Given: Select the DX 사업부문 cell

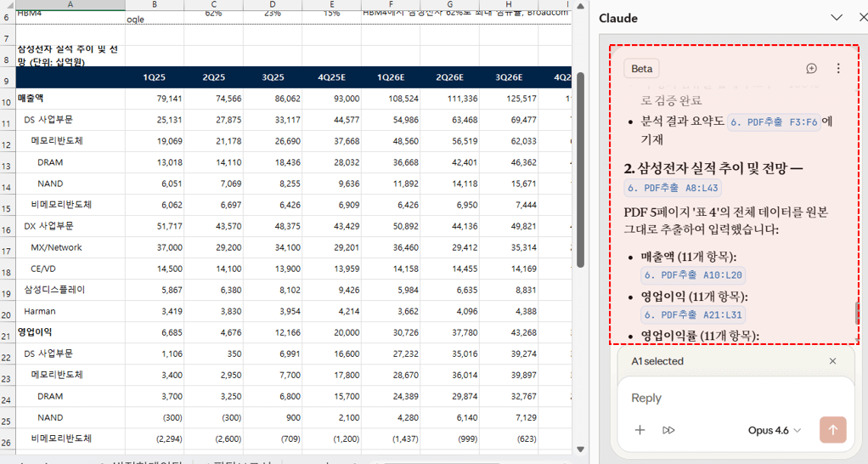Looking at the screenshot, I should (70, 226).
